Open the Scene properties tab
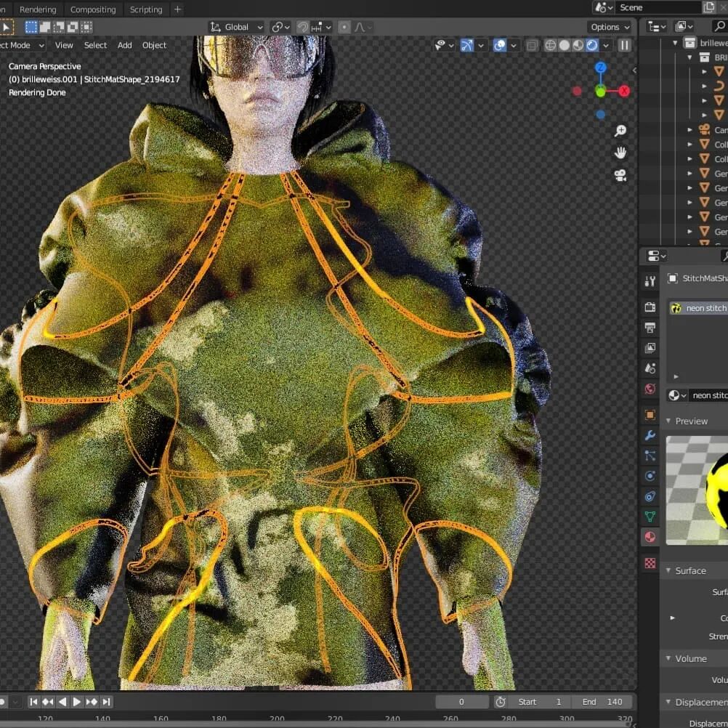The image size is (728, 728). pyautogui.click(x=650, y=368)
